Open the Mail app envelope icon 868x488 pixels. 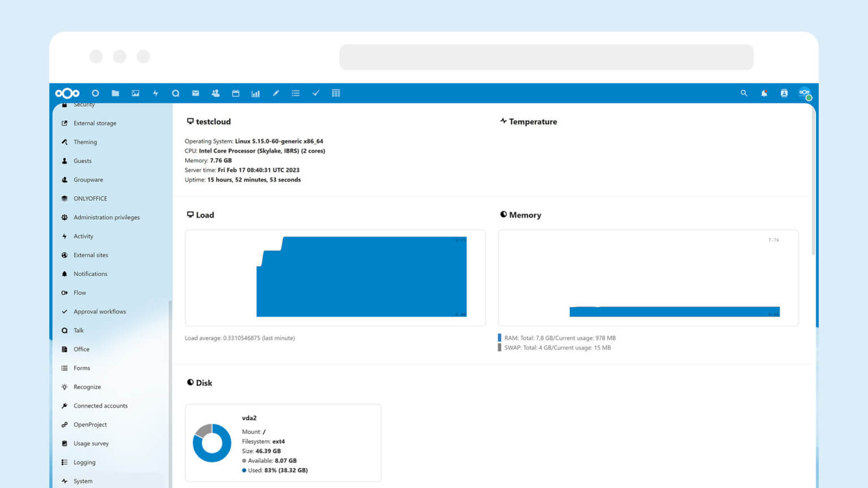[x=195, y=93]
